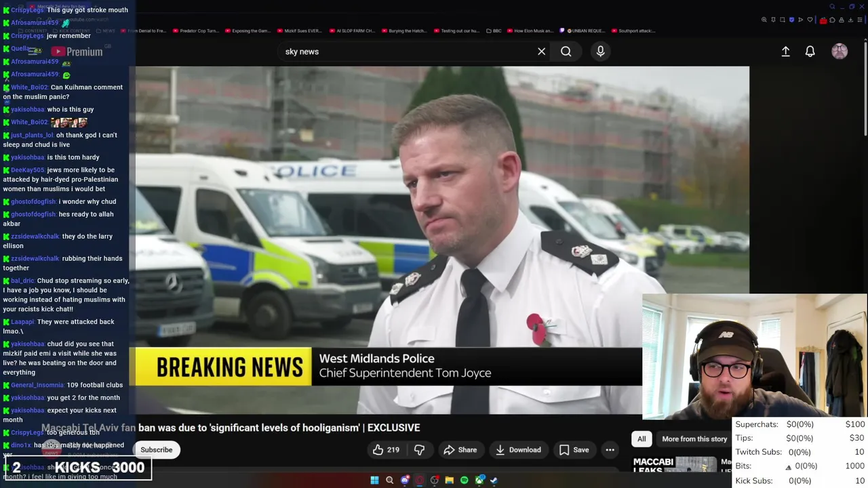Screen dimensions: 868x488
Task: Go to YouTube Premium home logo
Action: (77, 52)
